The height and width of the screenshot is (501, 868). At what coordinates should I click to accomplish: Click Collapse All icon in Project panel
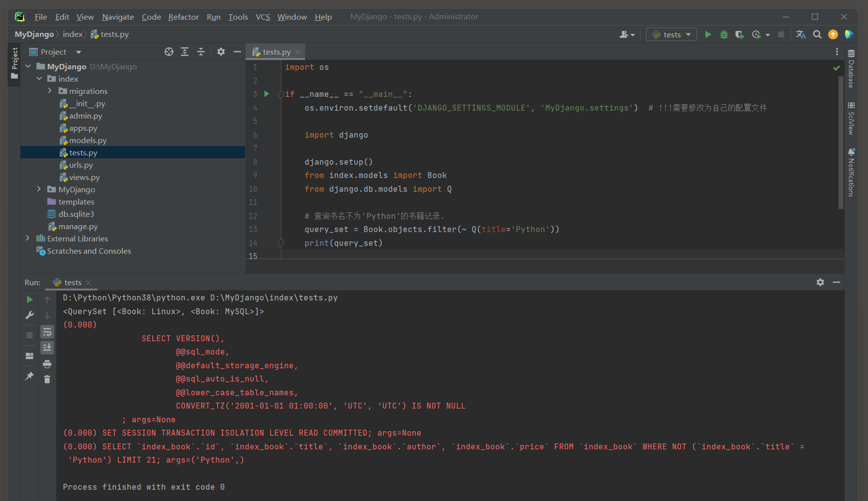point(201,52)
